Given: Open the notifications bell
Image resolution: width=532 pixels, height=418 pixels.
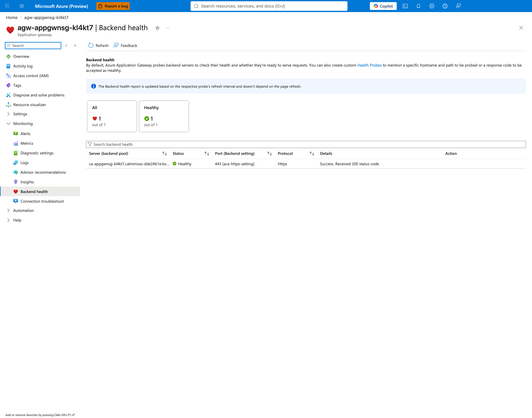Looking at the screenshot, I should click(418, 6).
